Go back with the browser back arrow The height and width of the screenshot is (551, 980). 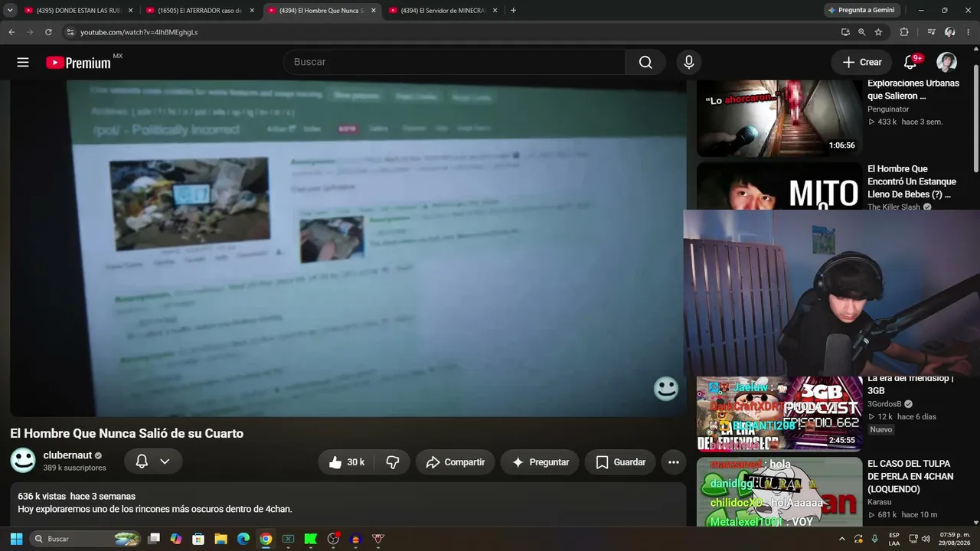11,32
